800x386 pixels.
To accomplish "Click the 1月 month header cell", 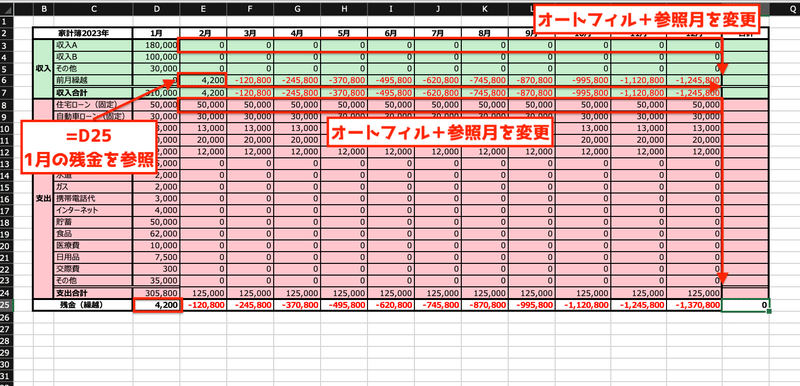I will click(x=156, y=34).
